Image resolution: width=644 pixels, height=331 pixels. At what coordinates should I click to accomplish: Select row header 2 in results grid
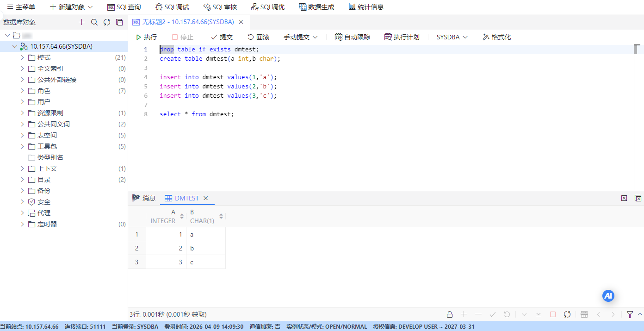click(x=137, y=248)
